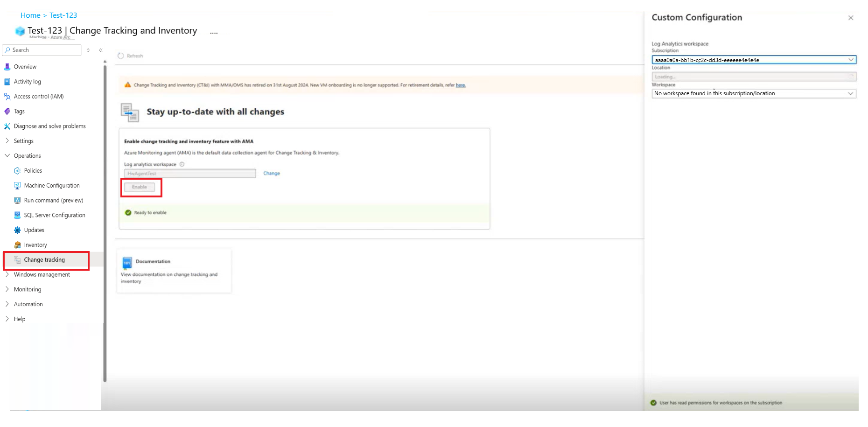Viewport: 868px width, 427px height.
Task: Click the Tags icon in sidebar
Action: [7, 112]
